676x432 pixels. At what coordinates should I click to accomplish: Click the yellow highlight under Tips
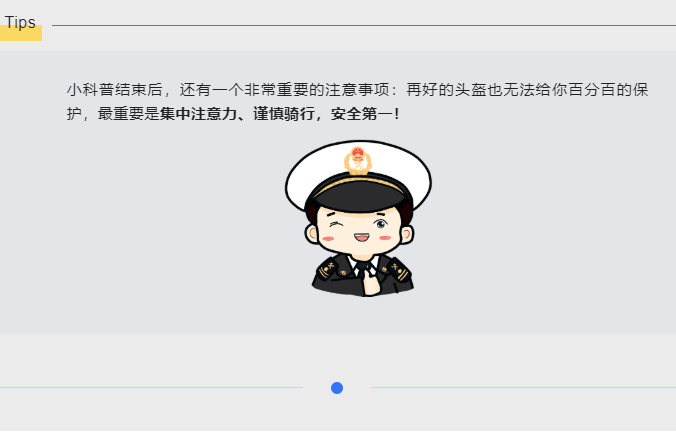click(21, 33)
